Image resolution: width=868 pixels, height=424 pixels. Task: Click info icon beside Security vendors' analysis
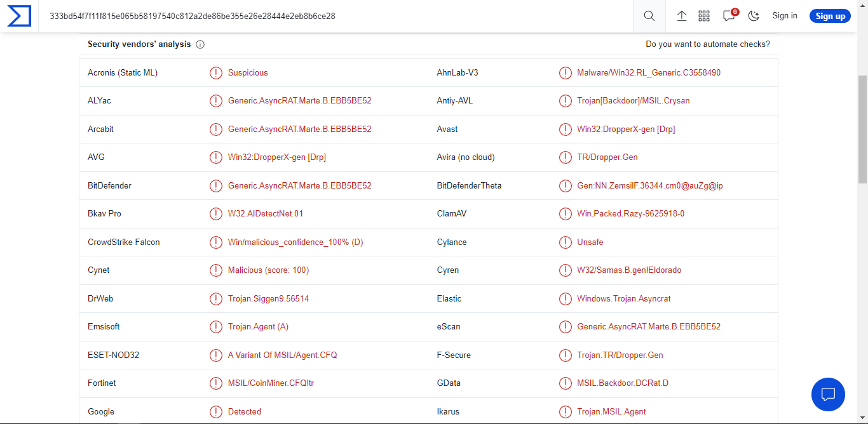click(x=200, y=44)
